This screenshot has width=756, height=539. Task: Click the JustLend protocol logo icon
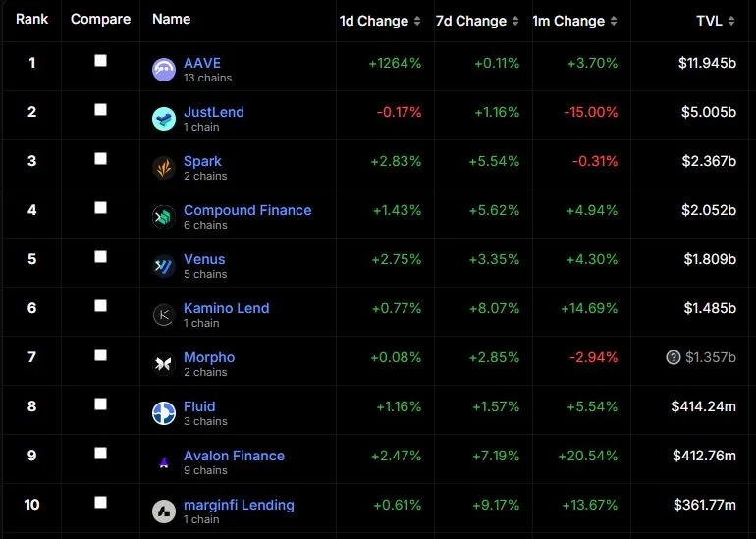click(x=164, y=119)
